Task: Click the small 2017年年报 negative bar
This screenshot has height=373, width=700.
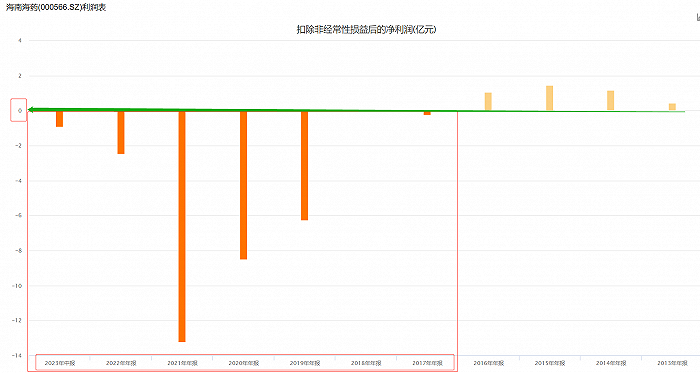Action: pyautogui.click(x=427, y=113)
